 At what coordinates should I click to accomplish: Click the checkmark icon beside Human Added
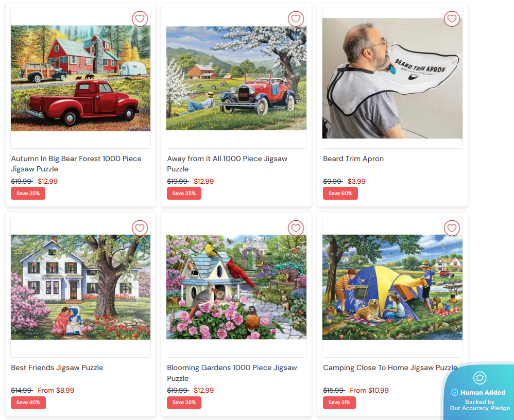(454, 393)
